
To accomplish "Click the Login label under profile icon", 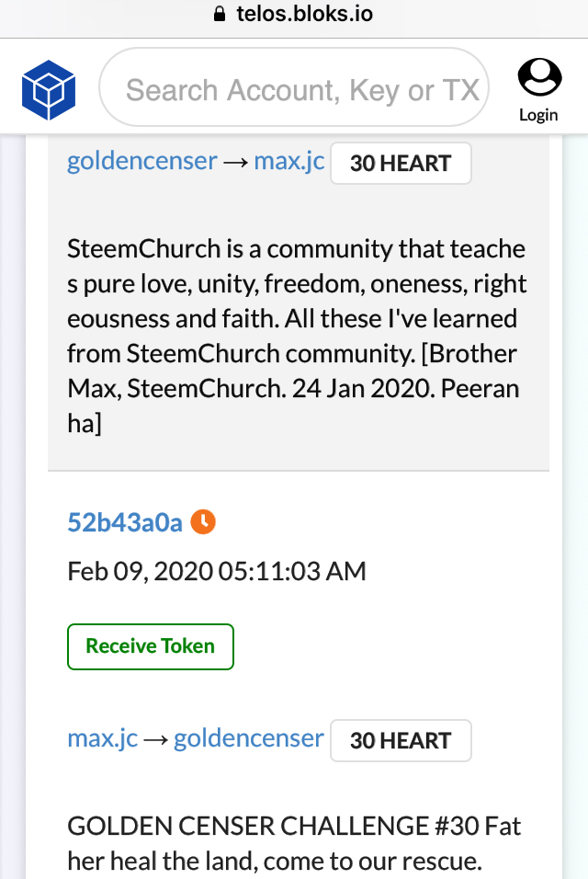I will (x=538, y=115).
